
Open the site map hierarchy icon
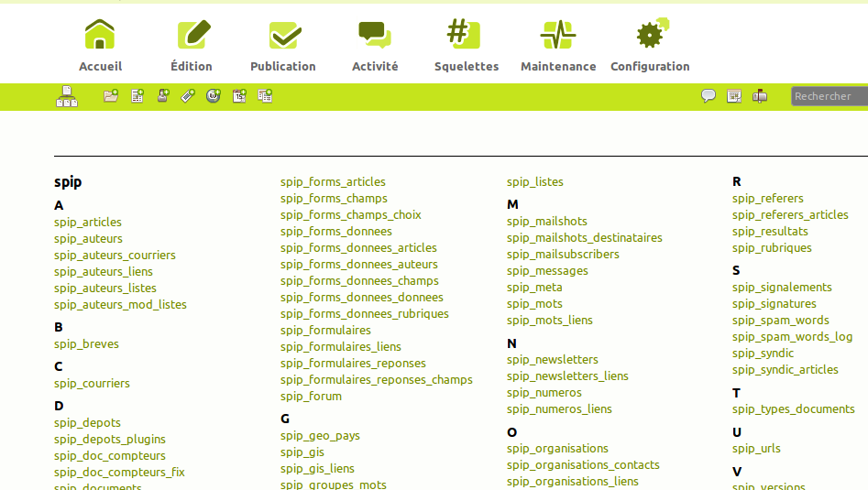coord(66,97)
